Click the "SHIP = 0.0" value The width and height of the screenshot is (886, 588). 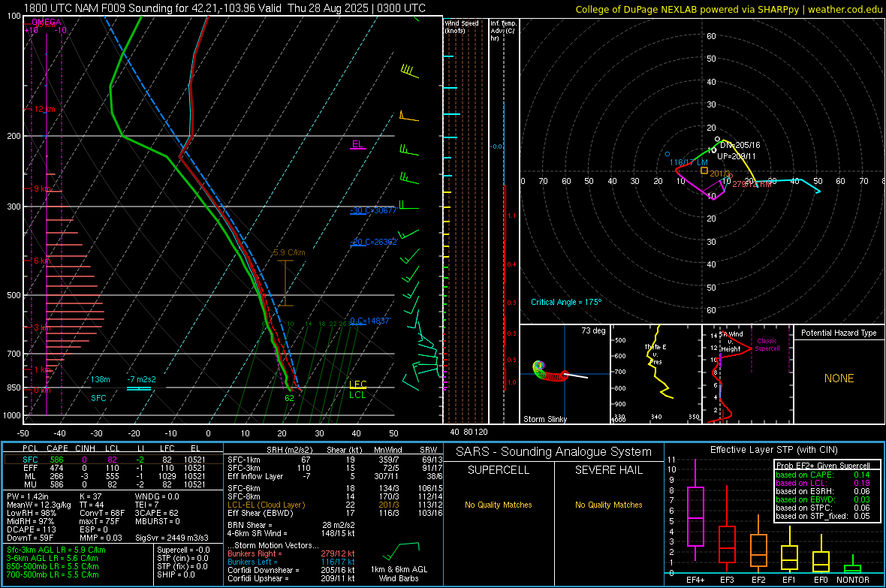tap(176, 574)
